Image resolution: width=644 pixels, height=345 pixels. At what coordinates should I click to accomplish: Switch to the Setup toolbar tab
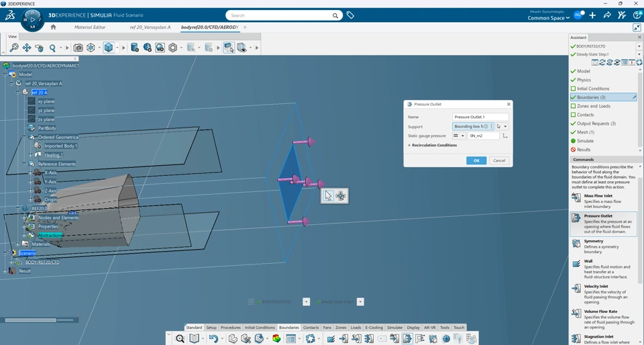pyautogui.click(x=211, y=328)
